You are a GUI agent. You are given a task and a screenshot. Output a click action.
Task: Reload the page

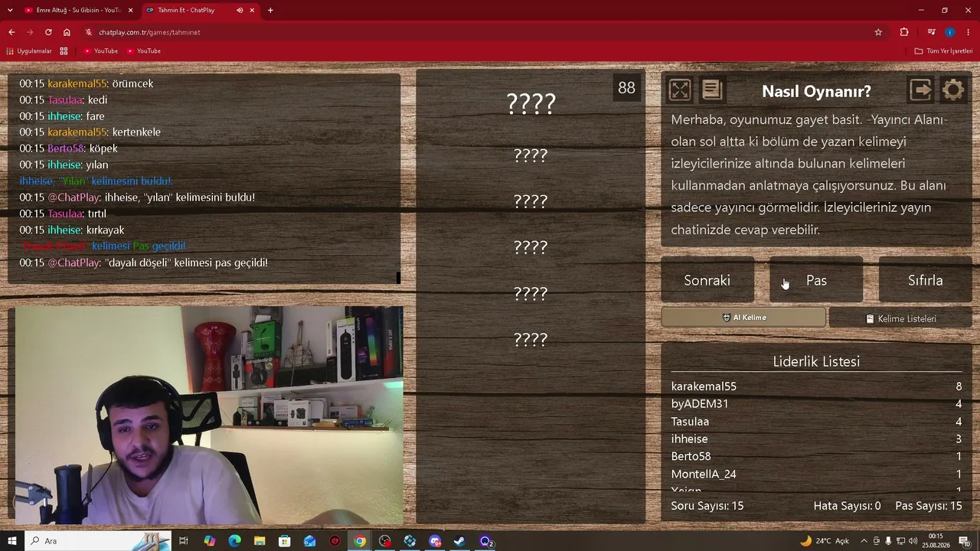click(48, 32)
